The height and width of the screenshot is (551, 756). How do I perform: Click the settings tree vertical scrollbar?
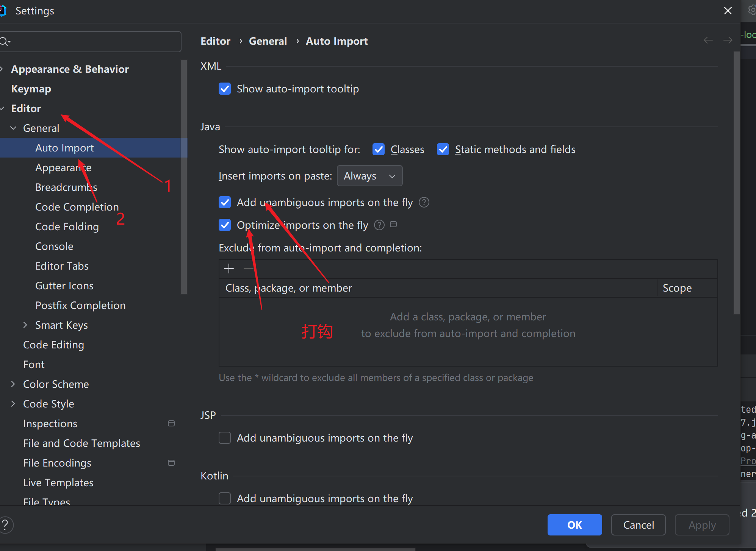tap(184, 176)
